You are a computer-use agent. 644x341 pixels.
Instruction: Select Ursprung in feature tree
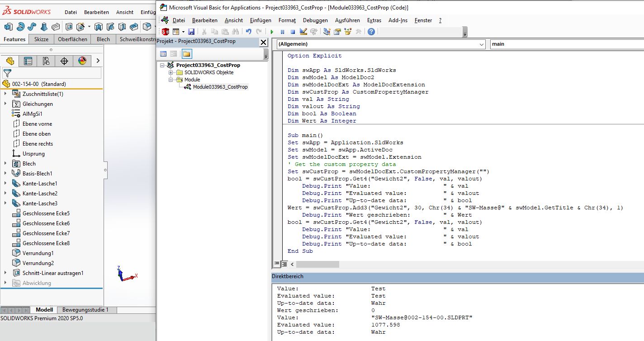(33, 153)
